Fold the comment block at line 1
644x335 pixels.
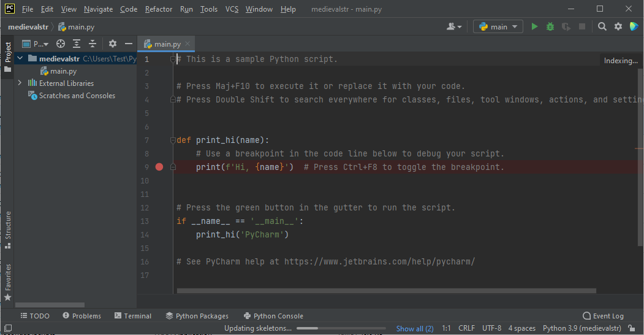(x=173, y=59)
